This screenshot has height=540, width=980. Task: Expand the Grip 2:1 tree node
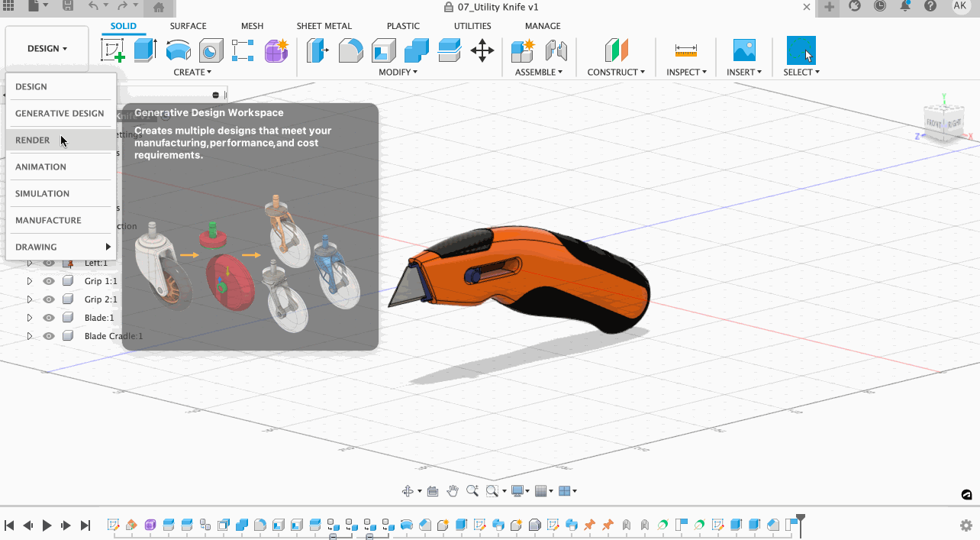point(30,299)
